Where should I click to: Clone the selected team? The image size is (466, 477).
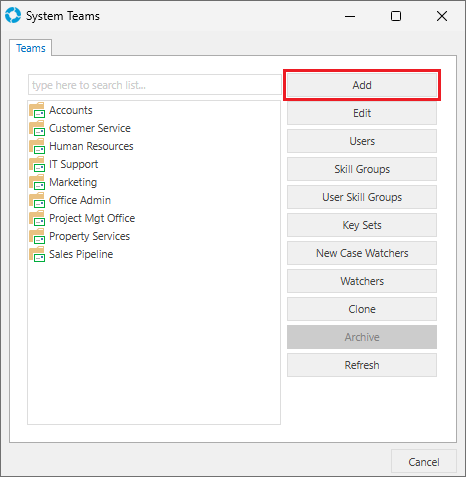point(362,309)
